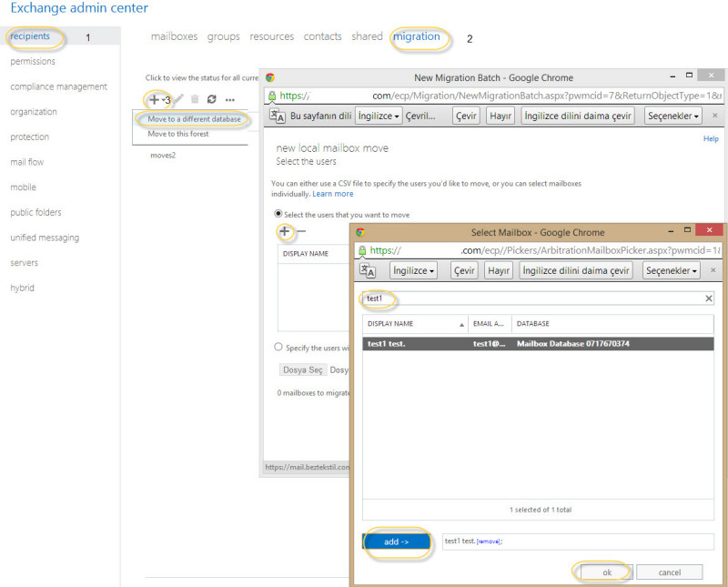Open the İngilizce language dropdown in Select Mailbox
Viewport: 728px width, 587px height.
coord(413,270)
